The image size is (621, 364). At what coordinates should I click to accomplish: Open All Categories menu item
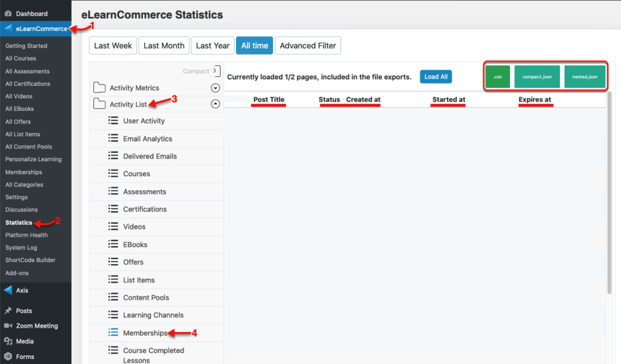pyautogui.click(x=24, y=185)
